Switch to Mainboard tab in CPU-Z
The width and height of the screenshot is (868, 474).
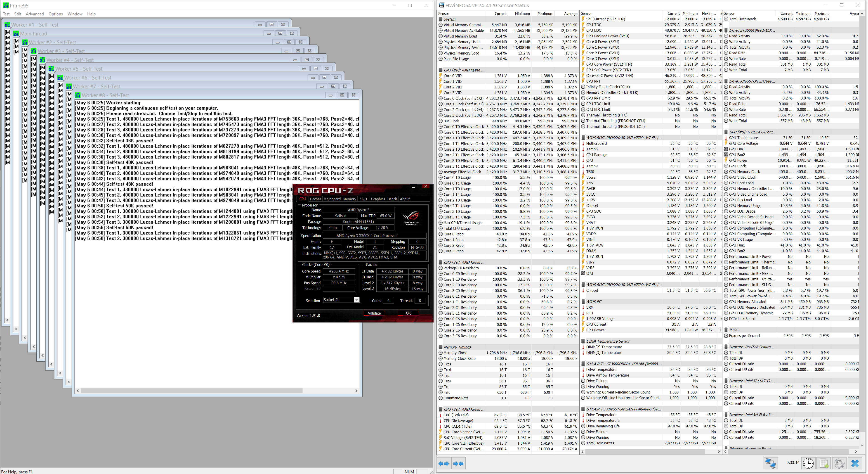(x=332, y=199)
